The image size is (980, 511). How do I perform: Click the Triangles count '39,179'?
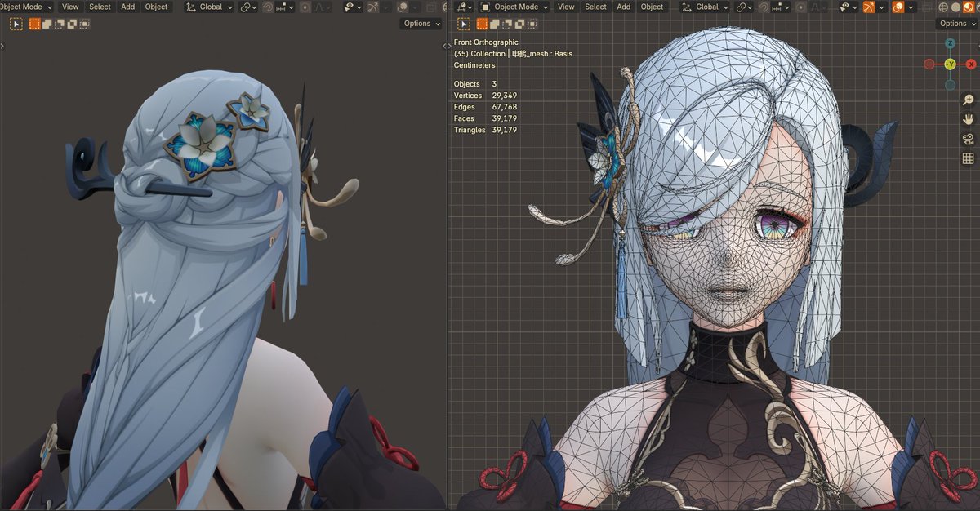point(504,130)
